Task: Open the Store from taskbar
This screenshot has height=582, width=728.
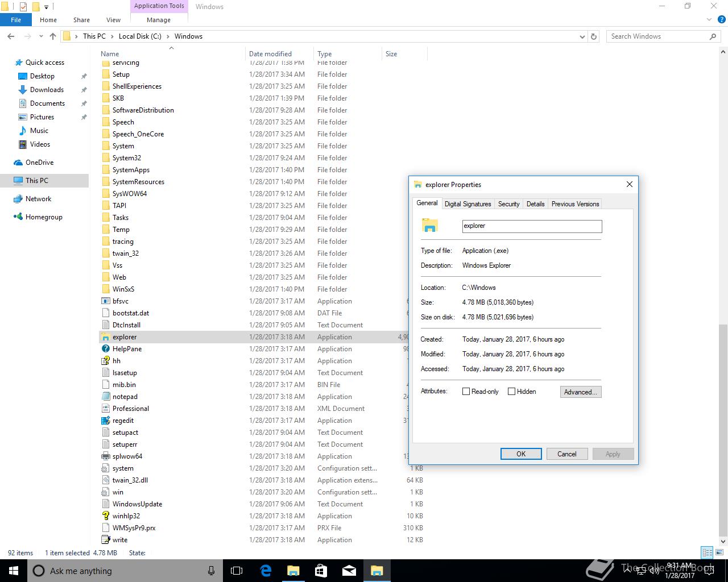Action: click(x=321, y=571)
